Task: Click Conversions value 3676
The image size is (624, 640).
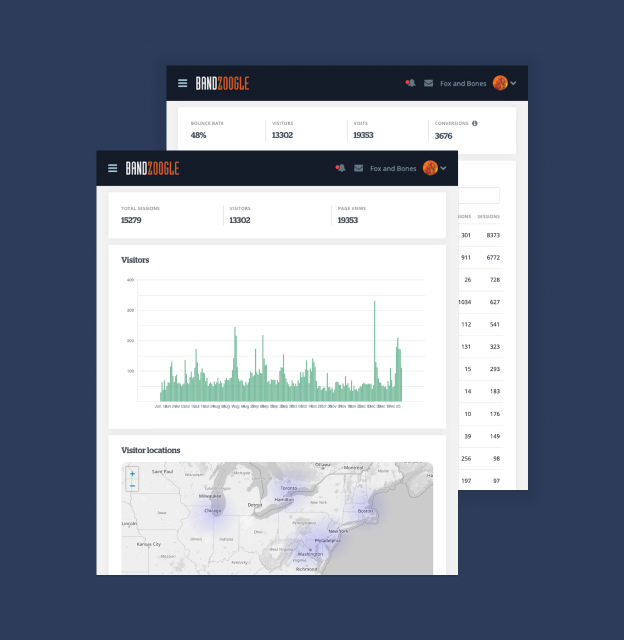Action: click(443, 136)
